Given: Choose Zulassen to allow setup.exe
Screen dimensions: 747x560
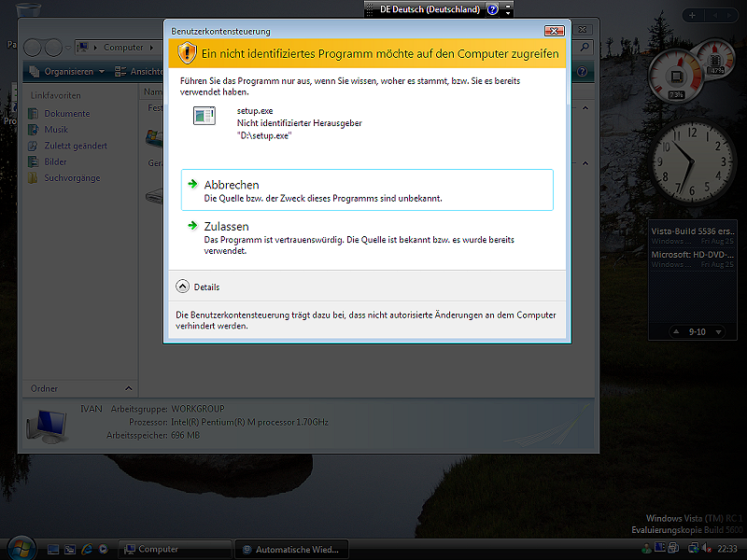Looking at the screenshot, I should click(226, 227).
